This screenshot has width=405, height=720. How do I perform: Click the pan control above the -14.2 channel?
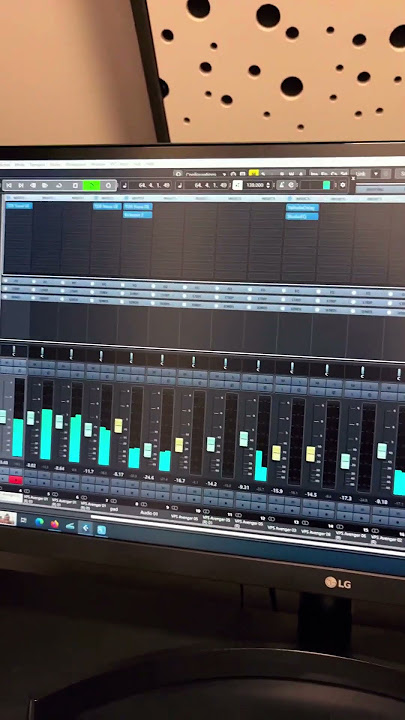(x=225, y=363)
